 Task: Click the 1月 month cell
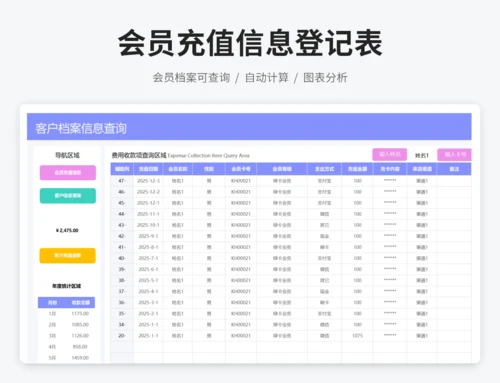click(x=52, y=313)
